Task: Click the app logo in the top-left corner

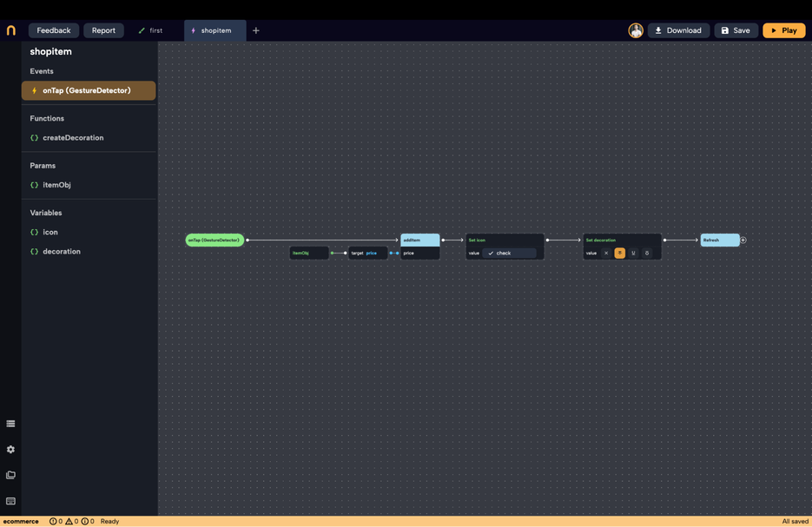Action: click(x=10, y=30)
